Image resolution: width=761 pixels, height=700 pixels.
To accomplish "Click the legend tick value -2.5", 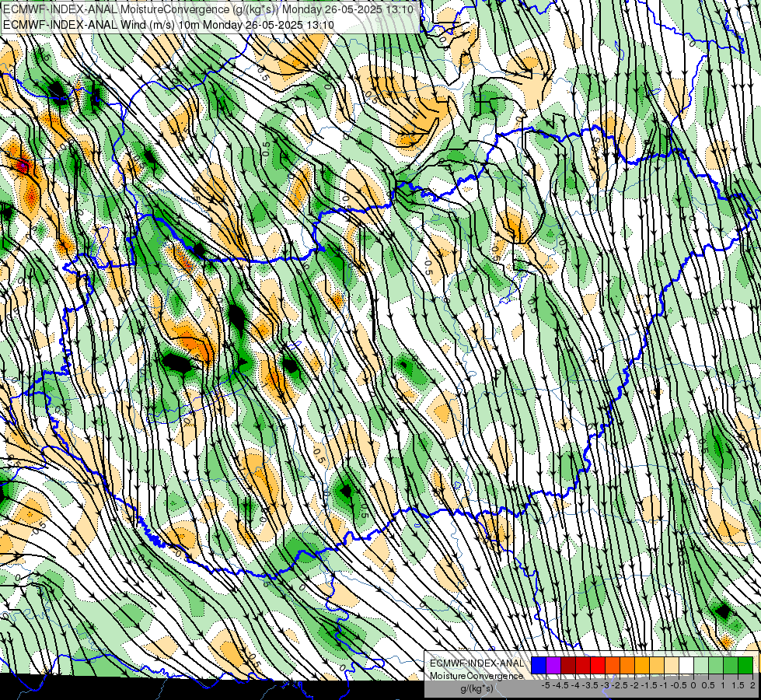I will 620,685.
